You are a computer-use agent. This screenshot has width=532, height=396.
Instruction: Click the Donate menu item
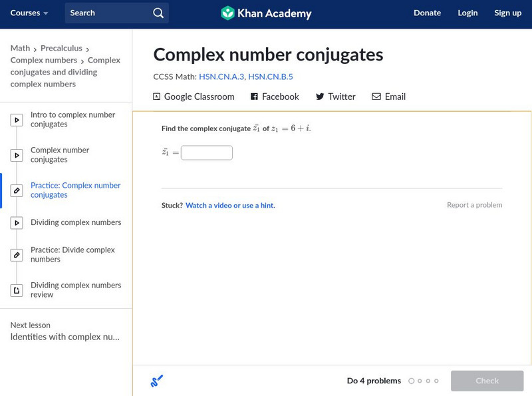pyautogui.click(x=427, y=13)
